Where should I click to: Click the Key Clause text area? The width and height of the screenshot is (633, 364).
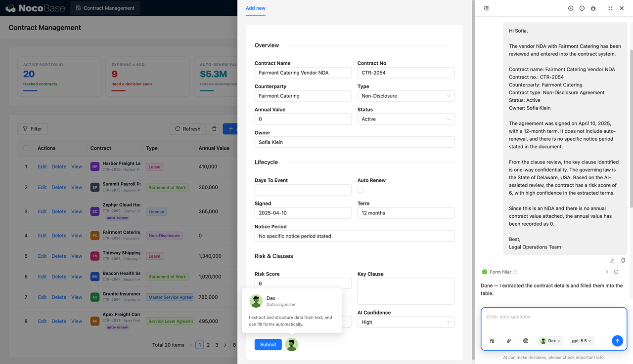point(406,291)
